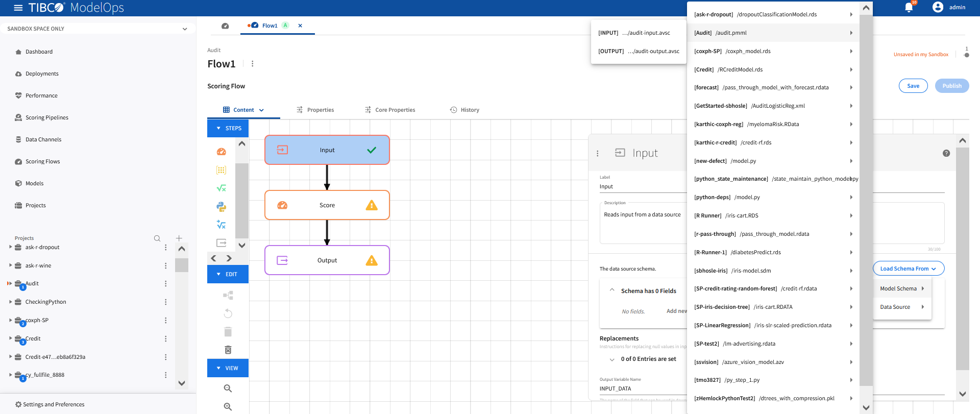Open Scoring Pipelines in the sidebar
This screenshot has height=414, width=980.
point(46,117)
